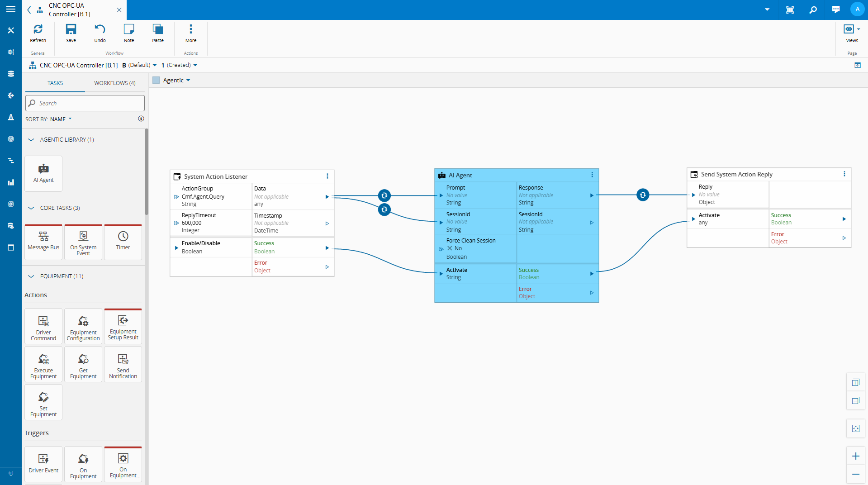The height and width of the screenshot is (485, 868).
Task: Click the Search tasks input field
Action: click(85, 103)
